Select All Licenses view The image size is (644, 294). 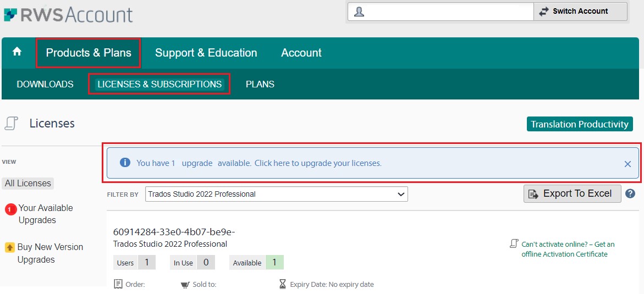(x=28, y=183)
